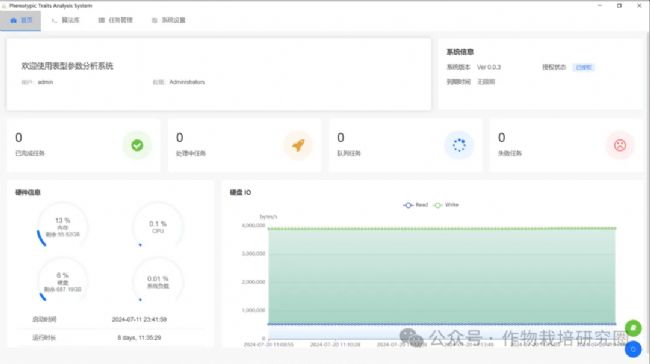Click the memory usage gauge showing 13 %

click(63, 227)
